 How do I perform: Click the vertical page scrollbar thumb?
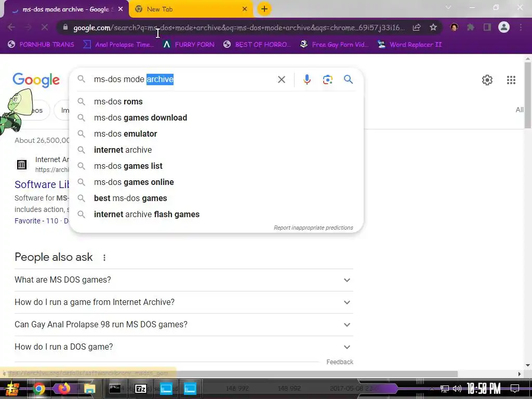[528, 96]
